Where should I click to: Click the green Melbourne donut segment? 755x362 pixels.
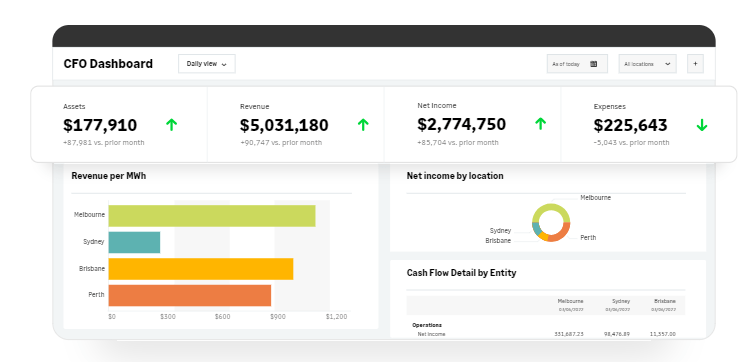coord(551,207)
